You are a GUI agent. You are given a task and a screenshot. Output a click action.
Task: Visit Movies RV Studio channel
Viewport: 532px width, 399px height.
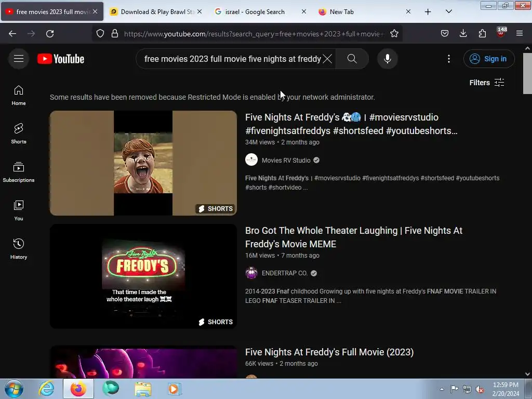pyautogui.click(x=286, y=160)
